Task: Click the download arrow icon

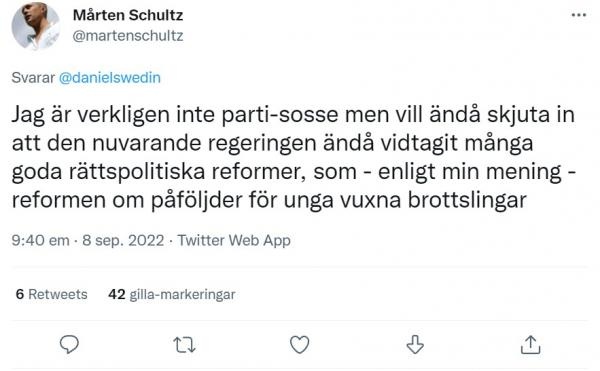Action: 415,345
